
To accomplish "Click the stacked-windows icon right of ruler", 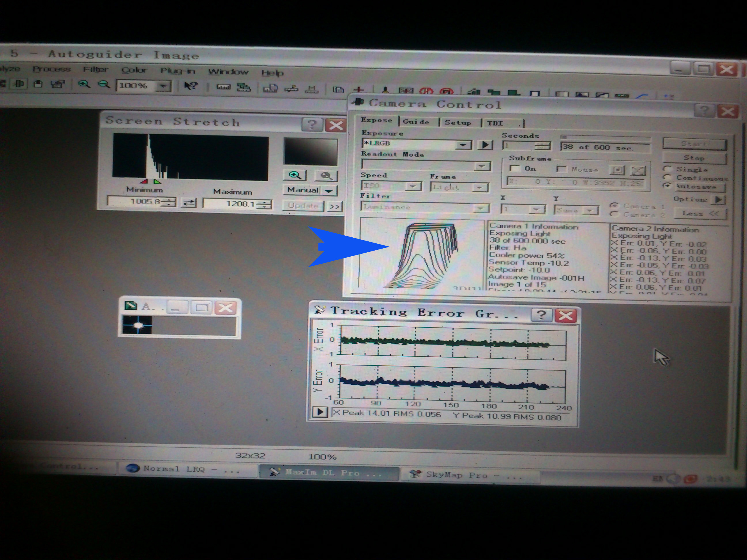I will pos(244,87).
